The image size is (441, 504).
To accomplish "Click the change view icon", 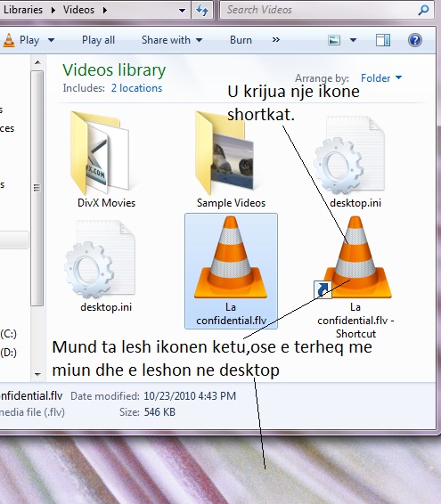I will click(334, 40).
